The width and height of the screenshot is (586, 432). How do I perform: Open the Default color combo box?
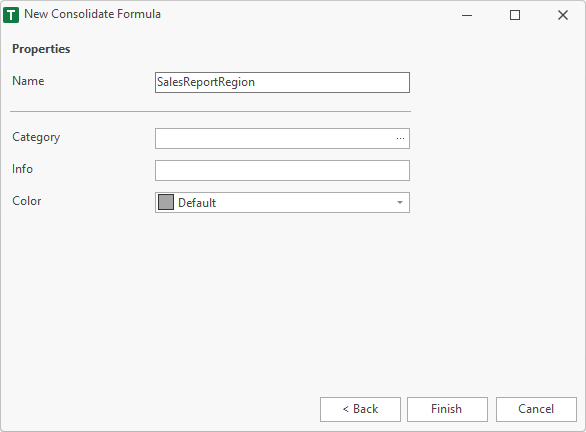click(x=282, y=203)
